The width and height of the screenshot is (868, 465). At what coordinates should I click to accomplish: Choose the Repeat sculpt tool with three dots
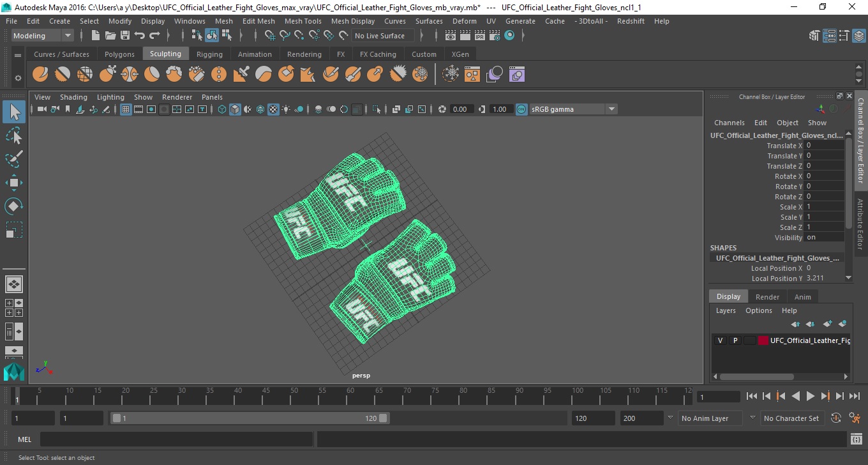[x=219, y=75]
